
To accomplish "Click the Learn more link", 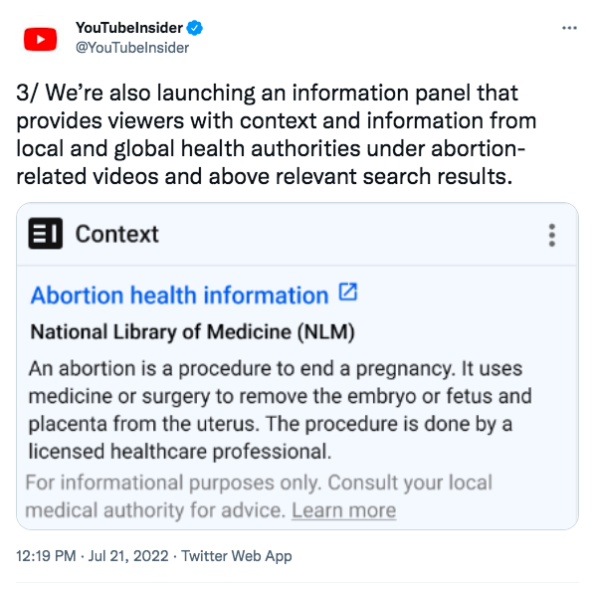I will [344, 510].
